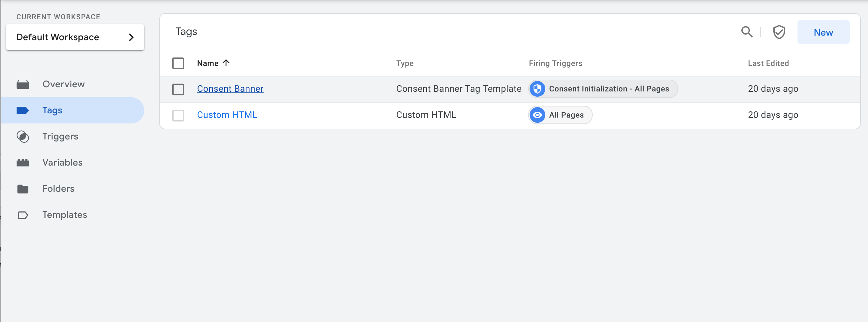Select Tags in the sidebar menu
This screenshot has height=322, width=868.
pyautogui.click(x=72, y=110)
